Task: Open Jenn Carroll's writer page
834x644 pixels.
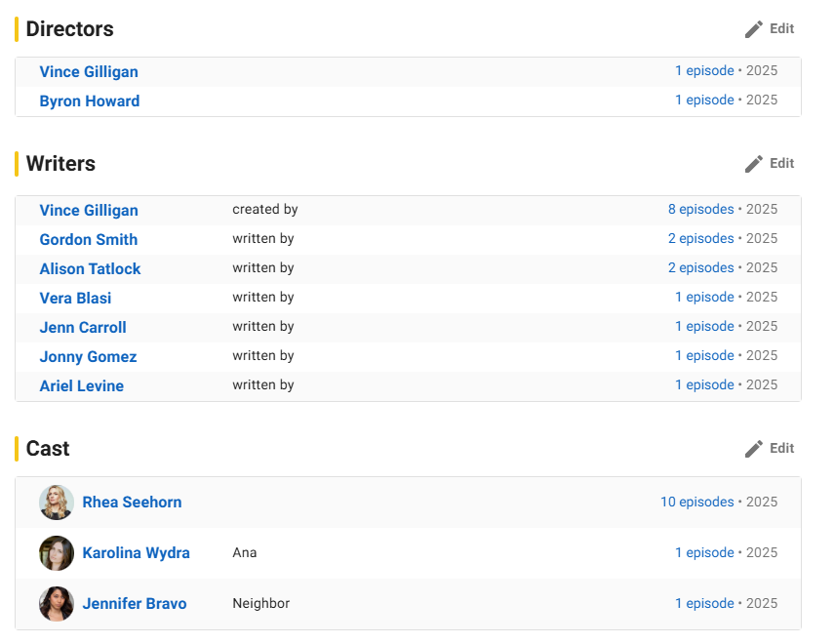Action: click(83, 327)
